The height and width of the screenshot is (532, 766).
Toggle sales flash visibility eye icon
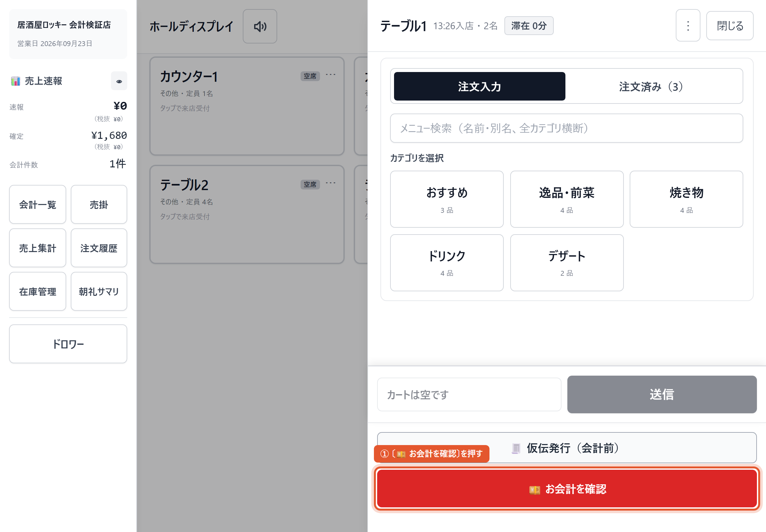(x=119, y=81)
